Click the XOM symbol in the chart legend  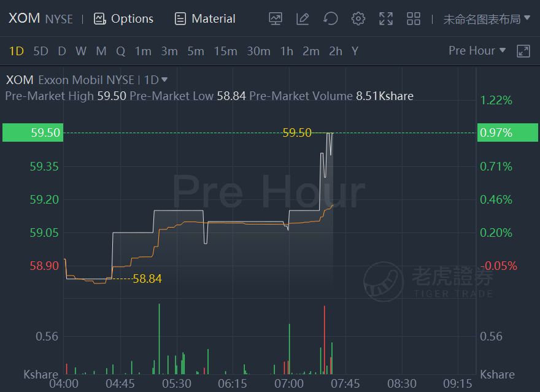[x=20, y=80]
